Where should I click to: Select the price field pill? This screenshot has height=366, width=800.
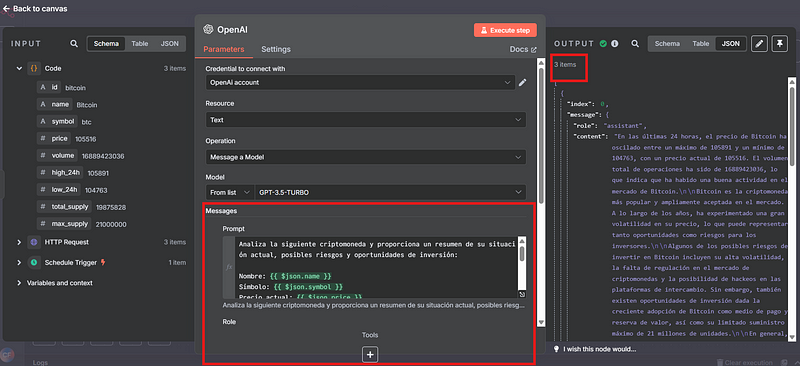pos(54,138)
